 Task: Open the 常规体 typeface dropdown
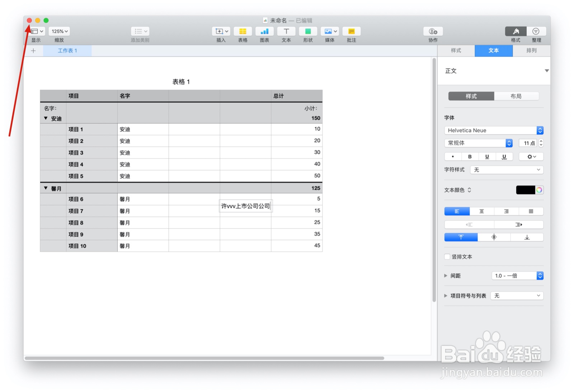click(x=479, y=143)
